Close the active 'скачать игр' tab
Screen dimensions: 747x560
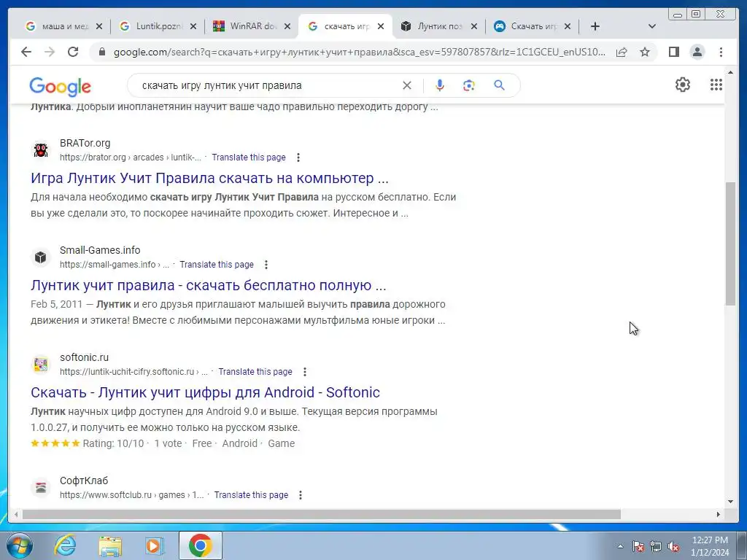click(381, 27)
